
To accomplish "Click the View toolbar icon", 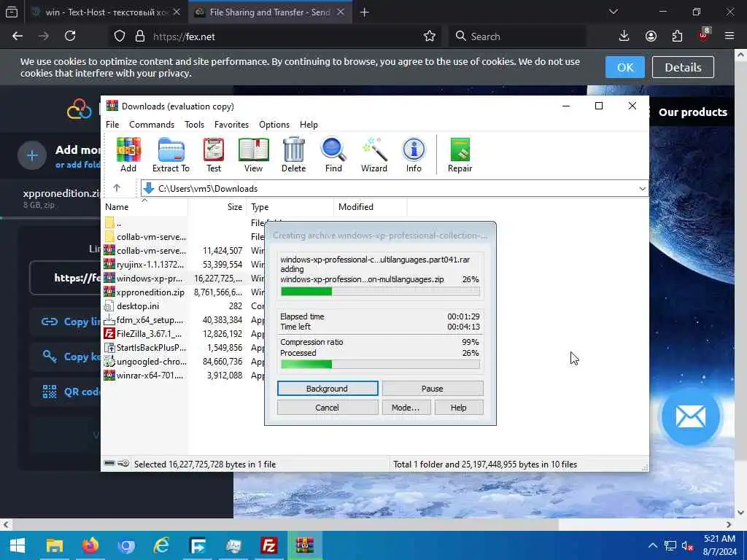I will click(253, 155).
